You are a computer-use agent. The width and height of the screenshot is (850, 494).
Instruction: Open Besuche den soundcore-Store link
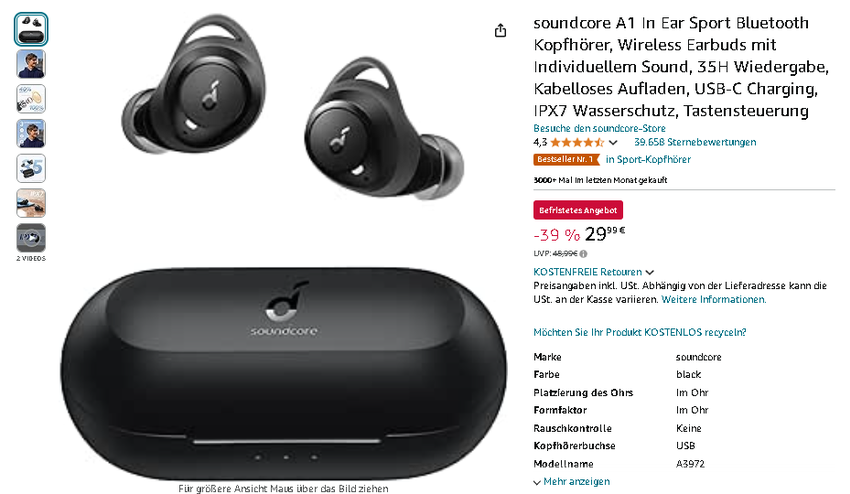click(x=599, y=129)
